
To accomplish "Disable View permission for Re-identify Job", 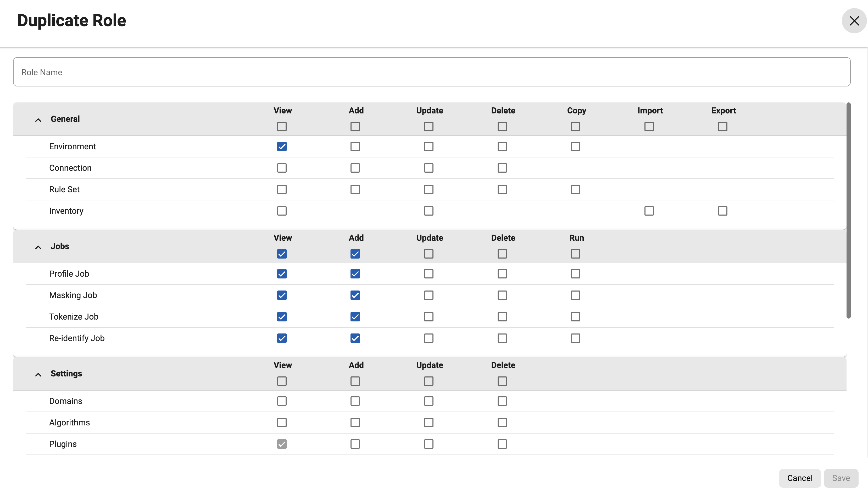I will click(282, 338).
